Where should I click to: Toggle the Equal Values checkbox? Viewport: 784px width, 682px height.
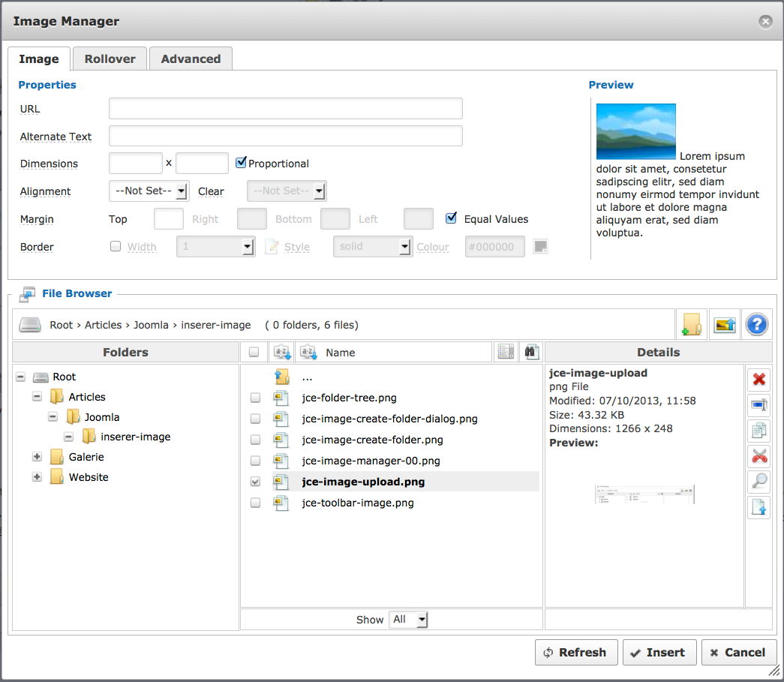[451, 218]
